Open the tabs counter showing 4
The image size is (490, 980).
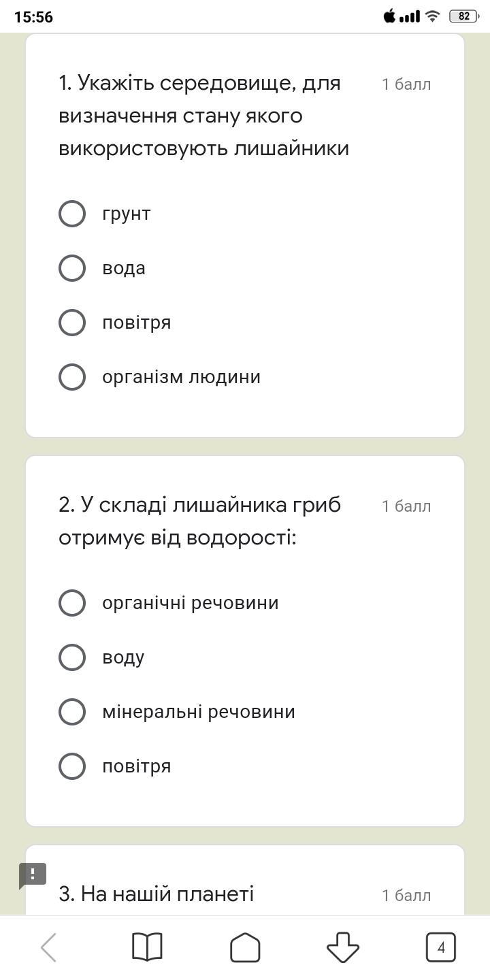(441, 947)
